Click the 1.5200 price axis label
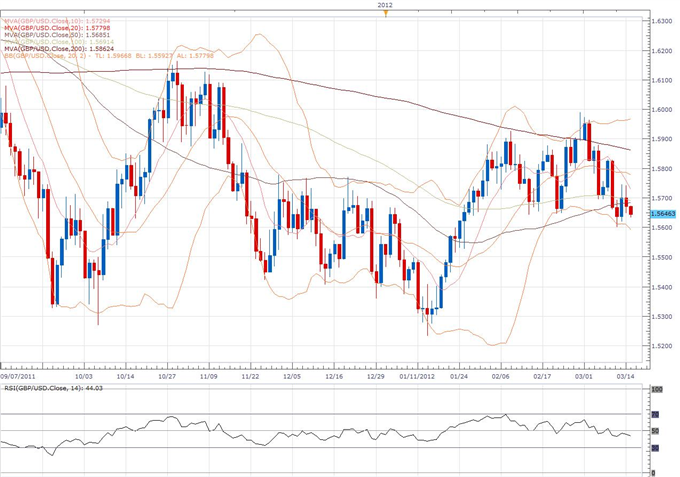The height and width of the screenshot is (477, 680). (662, 346)
